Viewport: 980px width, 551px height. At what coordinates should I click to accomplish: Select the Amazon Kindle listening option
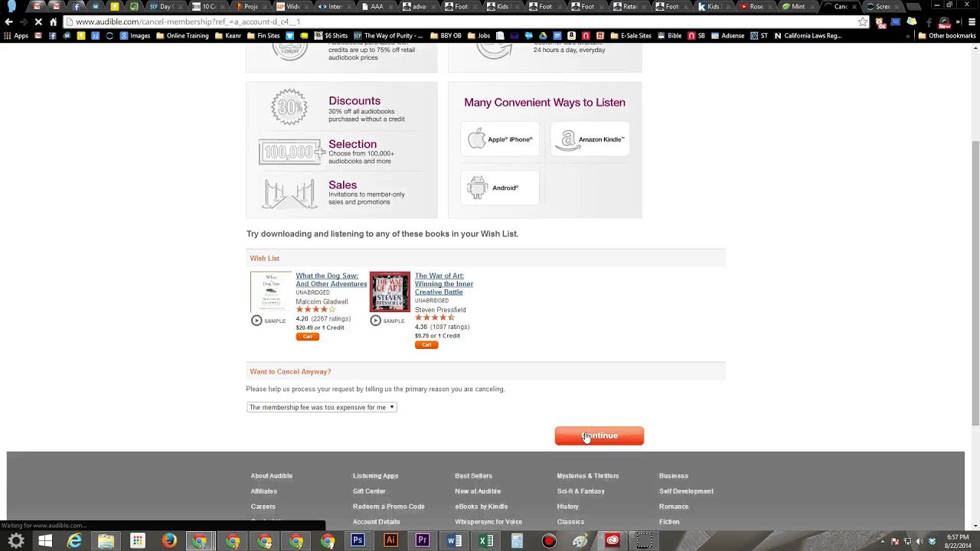tap(590, 139)
